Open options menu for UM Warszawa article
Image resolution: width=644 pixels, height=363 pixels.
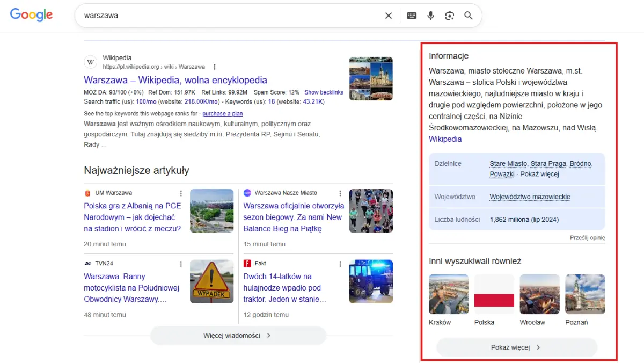[181, 193]
